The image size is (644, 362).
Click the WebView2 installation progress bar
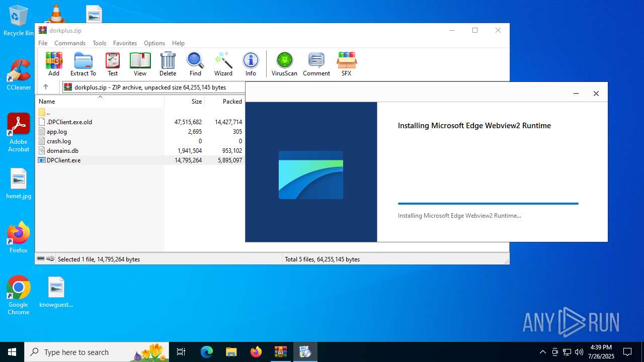coord(488,204)
